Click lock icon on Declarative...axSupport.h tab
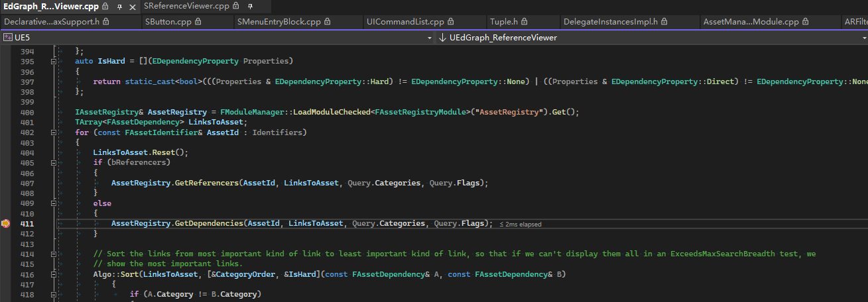 point(106,21)
